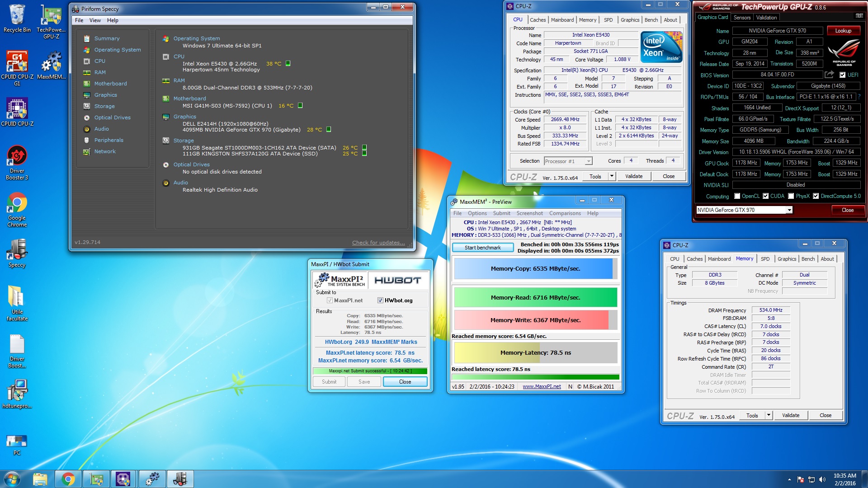
Task: Open TechPowerUp GPU-Z desktop shortcut
Action: tap(51, 21)
